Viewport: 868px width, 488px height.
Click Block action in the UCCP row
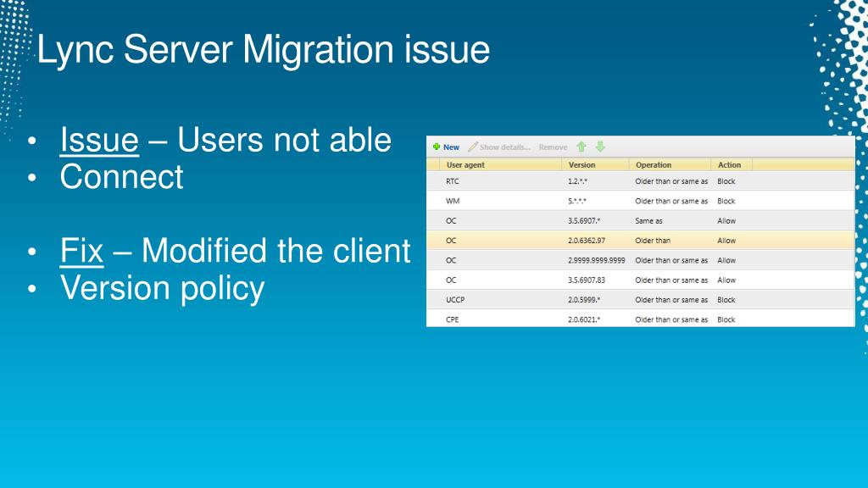pyautogui.click(x=726, y=300)
